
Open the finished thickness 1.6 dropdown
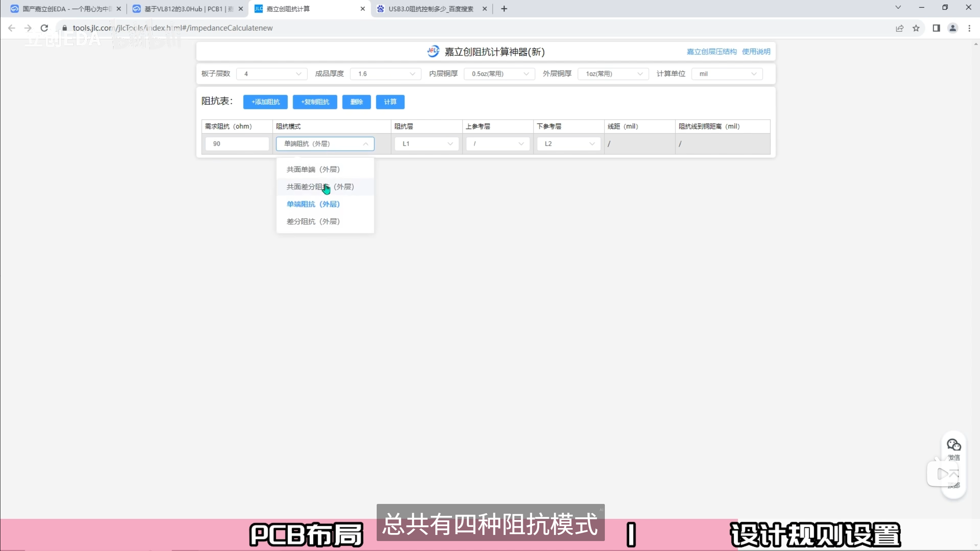pyautogui.click(x=385, y=74)
